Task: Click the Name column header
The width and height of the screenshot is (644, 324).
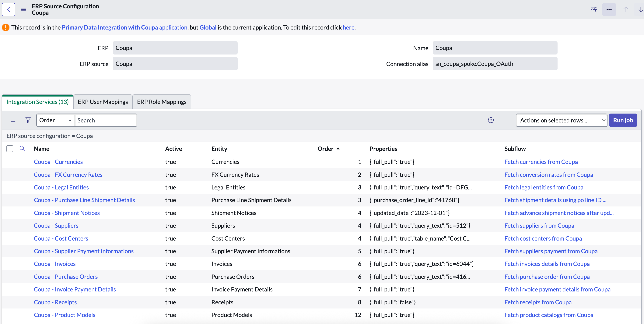Action: point(41,149)
